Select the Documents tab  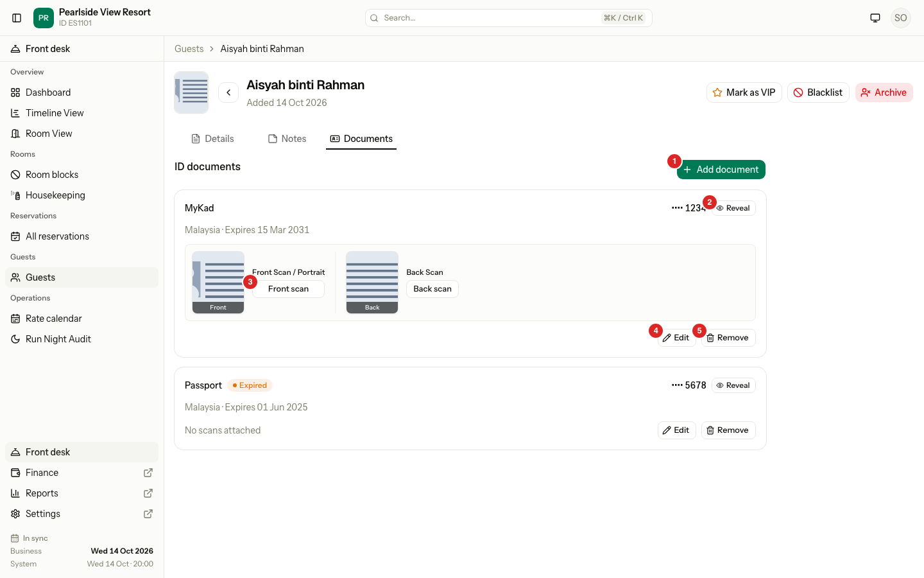361,139
